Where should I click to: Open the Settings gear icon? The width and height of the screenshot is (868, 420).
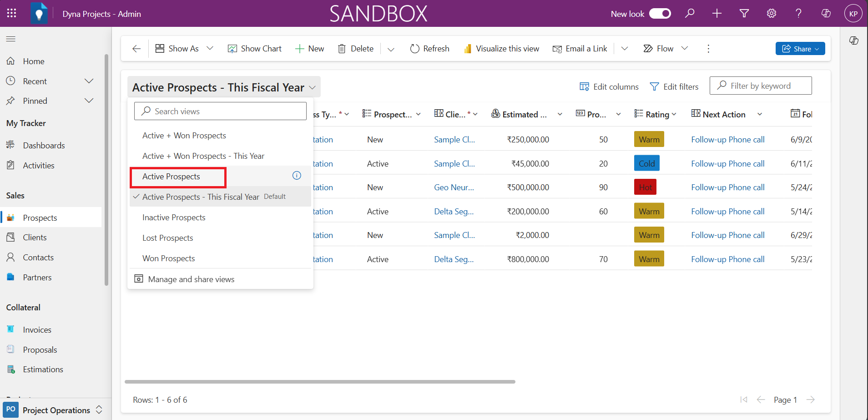click(772, 13)
